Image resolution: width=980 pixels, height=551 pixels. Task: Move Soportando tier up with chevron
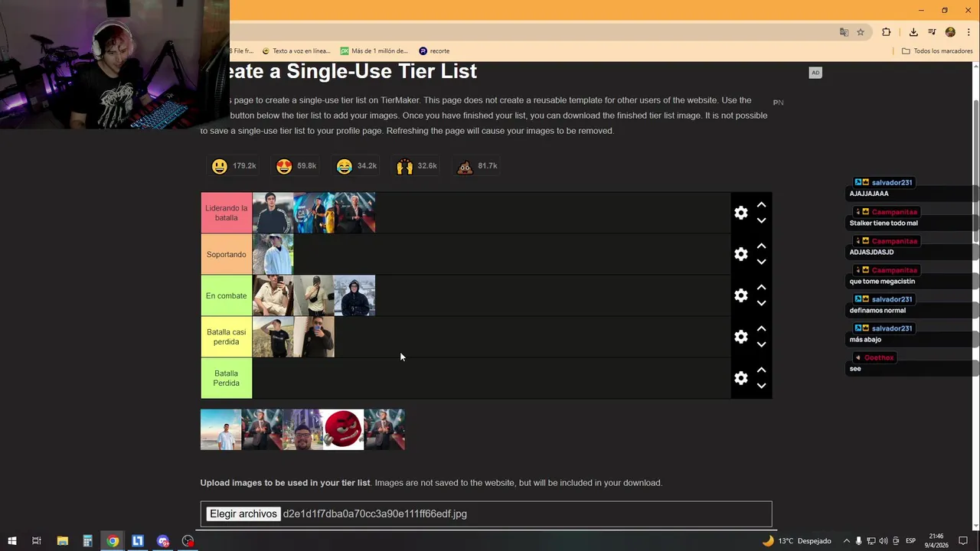pyautogui.click(x=761, y=246)
